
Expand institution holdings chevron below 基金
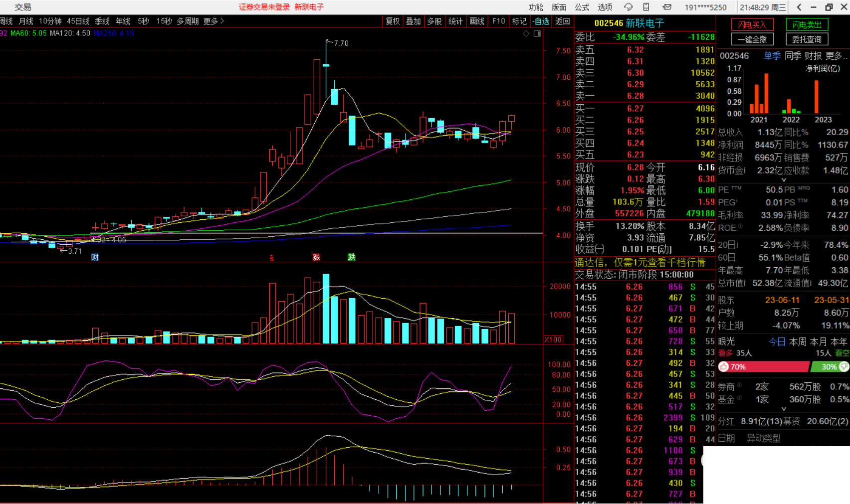(784, 409)
